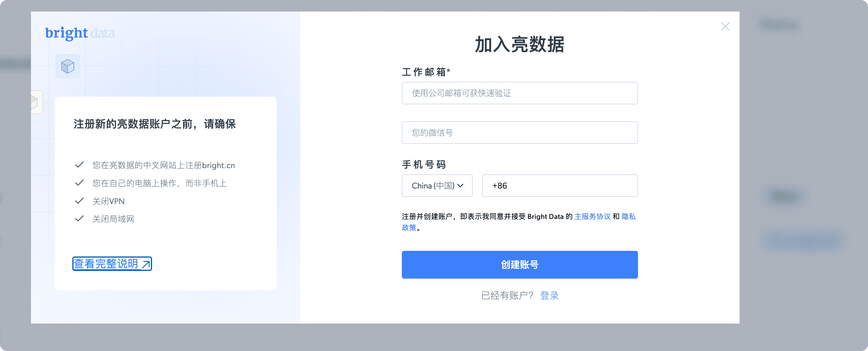Open 查看完整说明 full instructions link

112,264
